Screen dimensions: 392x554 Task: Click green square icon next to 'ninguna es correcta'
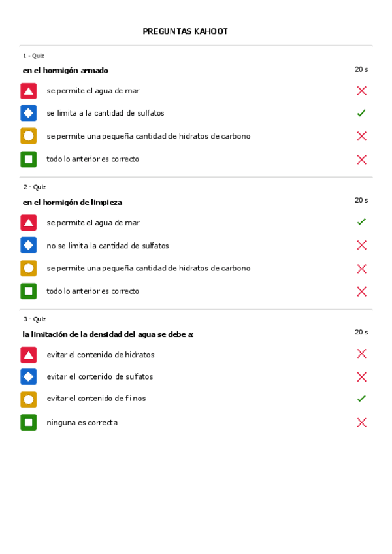[28, 422]
